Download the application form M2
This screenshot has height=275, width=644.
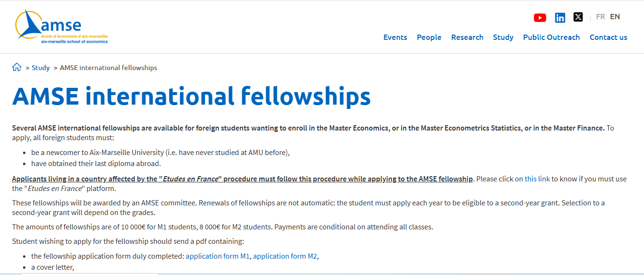pos(285,256)
